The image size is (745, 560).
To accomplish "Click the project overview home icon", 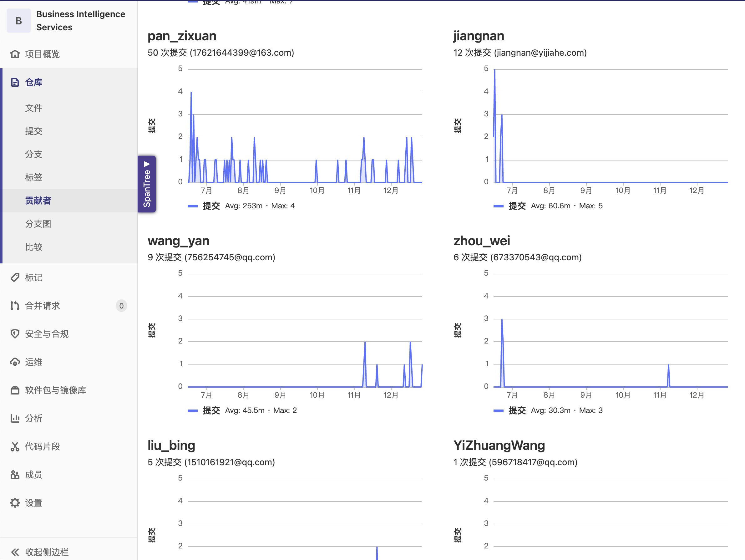I will coord(15,54).
